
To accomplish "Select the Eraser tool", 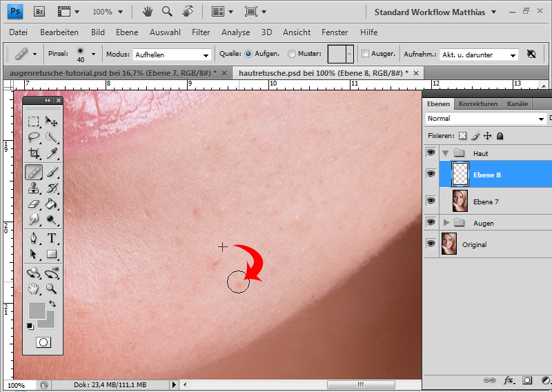I will [33, 204].
